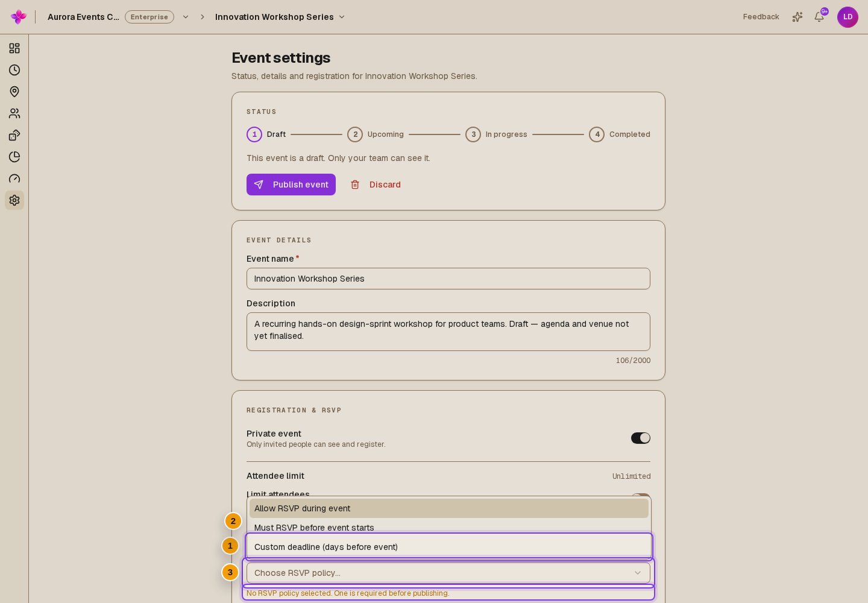Expand the organization switcher chevron beside Enterprise
The height and width of the screenshot is (603, 868).
click(x=186, y=17)
